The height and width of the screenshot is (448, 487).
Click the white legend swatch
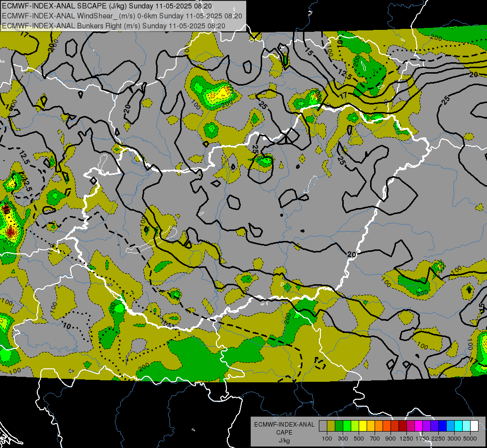point(474,426)
